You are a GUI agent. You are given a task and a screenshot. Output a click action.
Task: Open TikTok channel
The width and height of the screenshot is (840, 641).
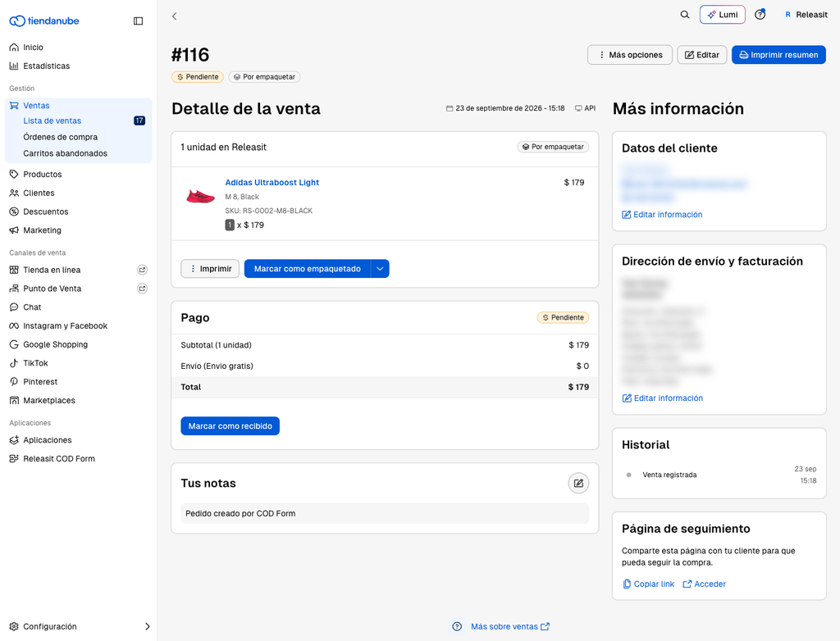tap(35, 363)
